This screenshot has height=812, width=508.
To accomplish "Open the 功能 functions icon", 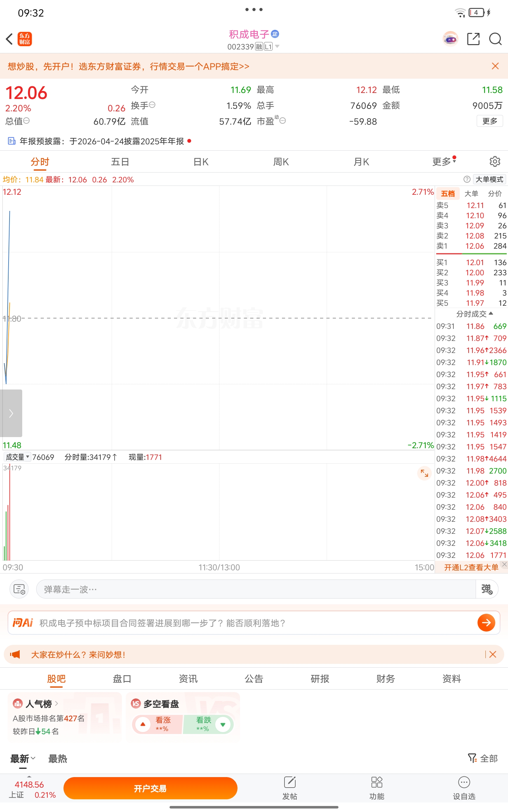I will (x=377, y=782).
